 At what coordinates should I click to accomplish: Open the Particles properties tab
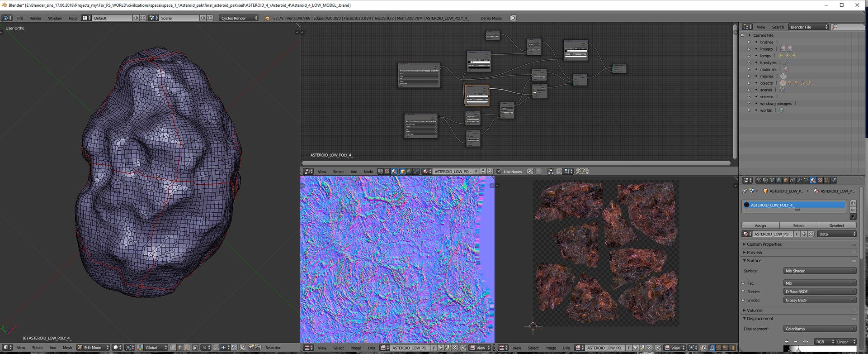(x=827, y=180)
